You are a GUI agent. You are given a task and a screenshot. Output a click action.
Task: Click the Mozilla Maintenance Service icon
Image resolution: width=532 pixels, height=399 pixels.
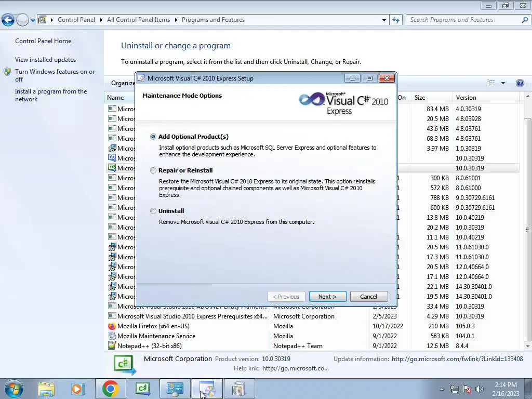[x=112, y=336]
